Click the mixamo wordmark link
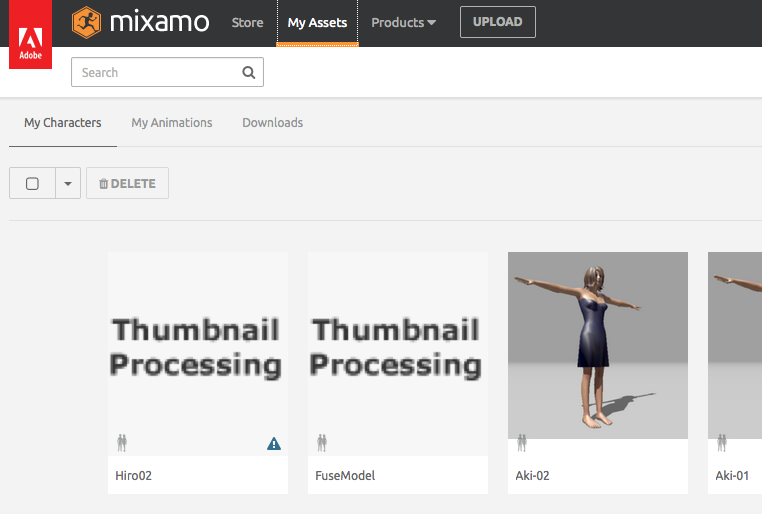 (159, 22)
